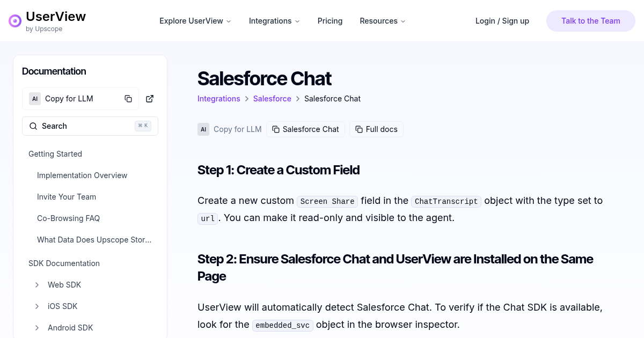Click the Salesforce breadcrumb link
Viewport: 644px width, 338px height.
coord(272,99)
